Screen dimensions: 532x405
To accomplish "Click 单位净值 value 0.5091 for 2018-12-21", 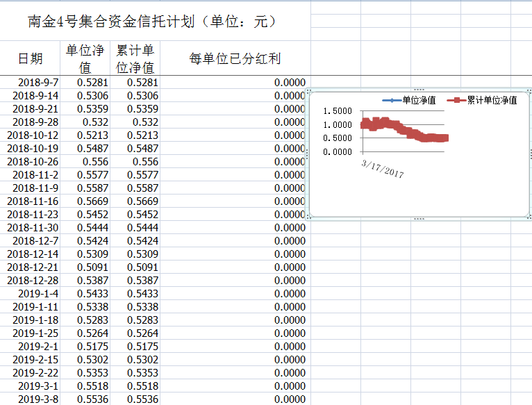I will pyautogui.click(x=85, y=267).
